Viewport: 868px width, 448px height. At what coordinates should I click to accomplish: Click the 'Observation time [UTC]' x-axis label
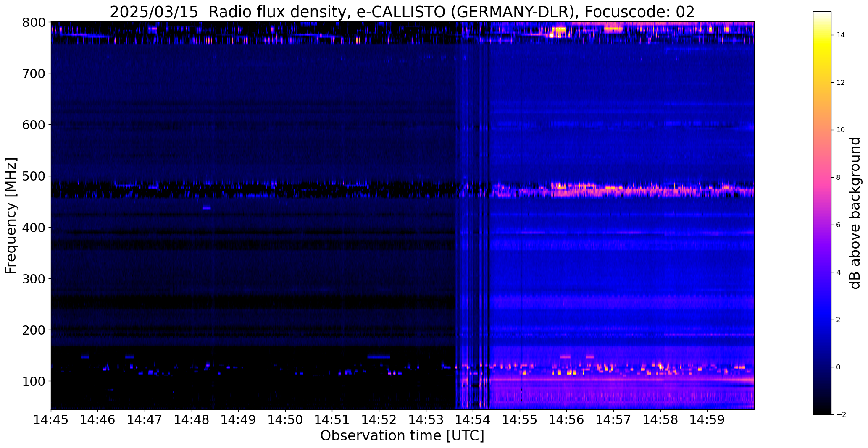[402, 436]
